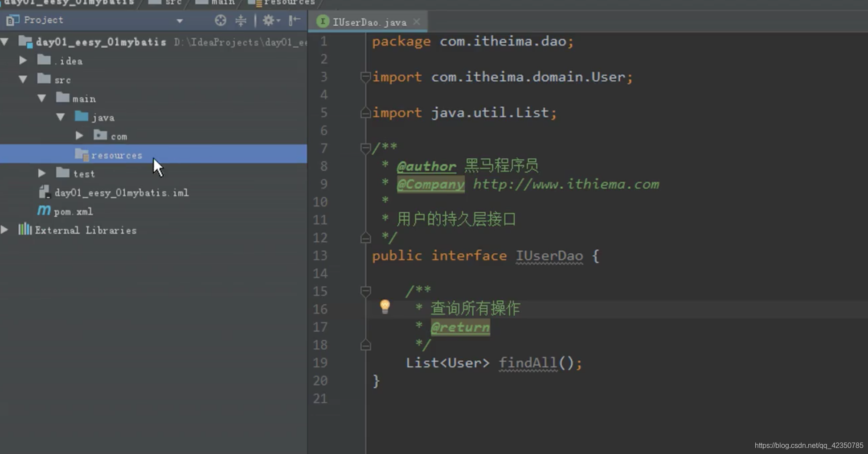Click the Project panel view icon

12,20
